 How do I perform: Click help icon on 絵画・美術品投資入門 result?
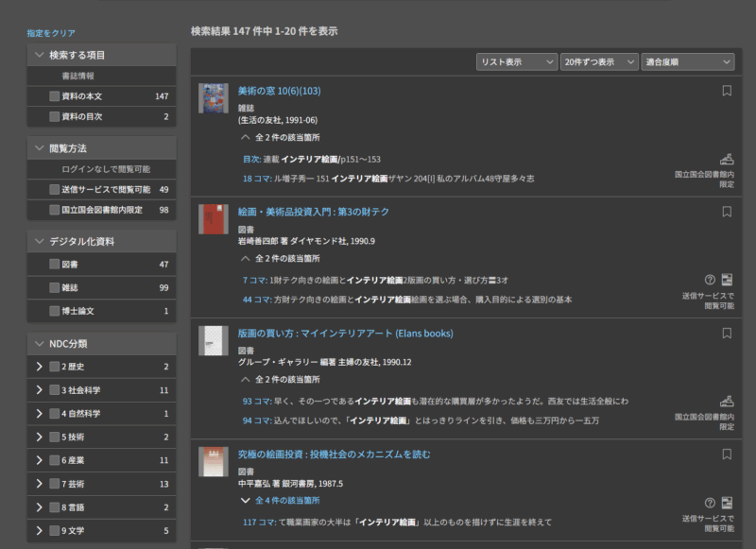coord(710,280)
